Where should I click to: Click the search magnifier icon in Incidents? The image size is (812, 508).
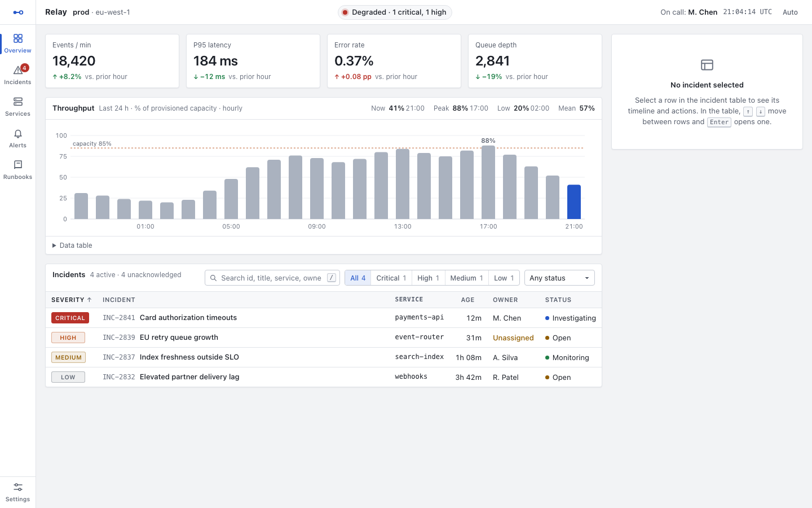click(213, 278)
